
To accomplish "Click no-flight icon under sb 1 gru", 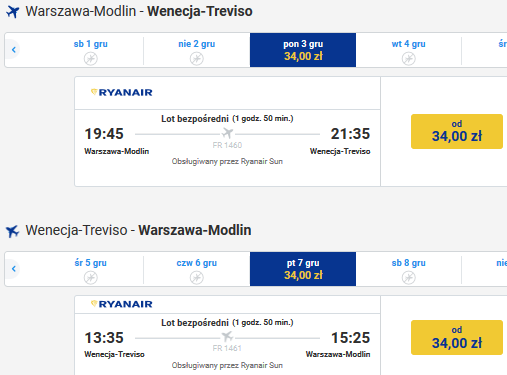I will click(x=90, y=59).
